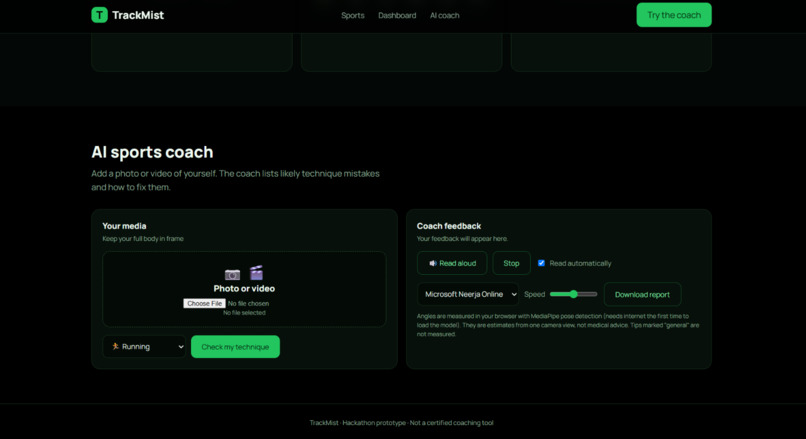Click the Try the coach button
The image size is (806, 439).
coord(674,15)
